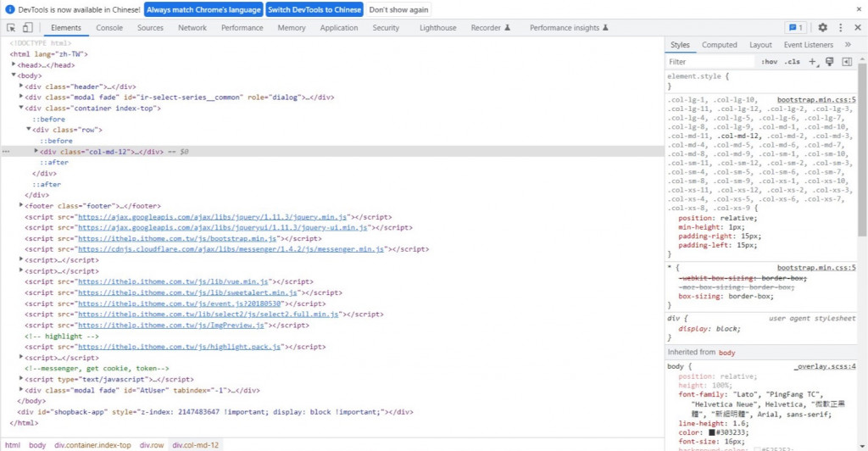This screenshot has height=451, width=868.
Task: Click Always match Chrome's language button
Action: (203, 9)
